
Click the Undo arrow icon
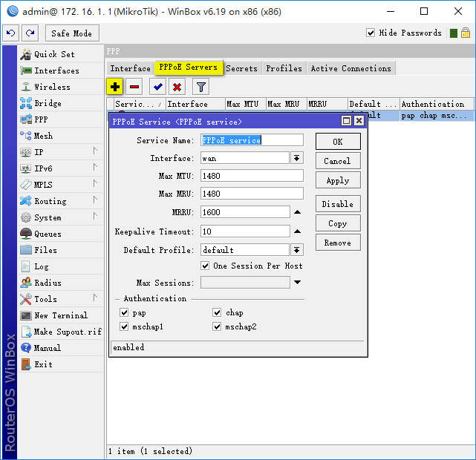tap(11, 33)
